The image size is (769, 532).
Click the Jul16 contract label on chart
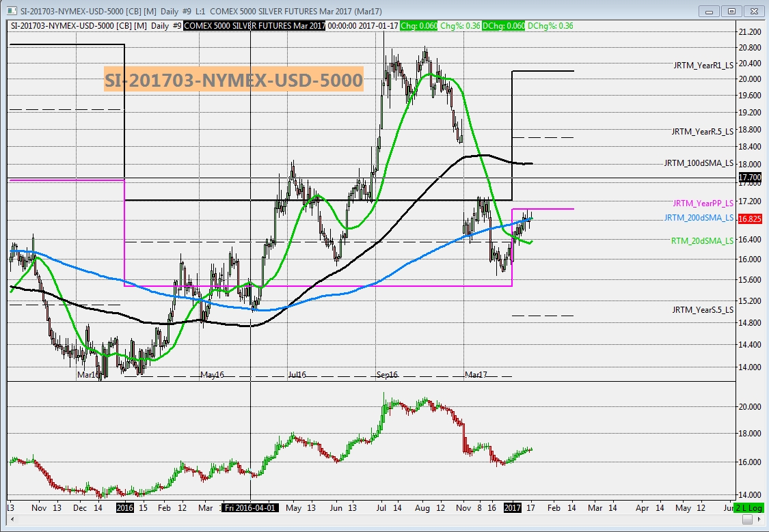[x=297, y=375]
